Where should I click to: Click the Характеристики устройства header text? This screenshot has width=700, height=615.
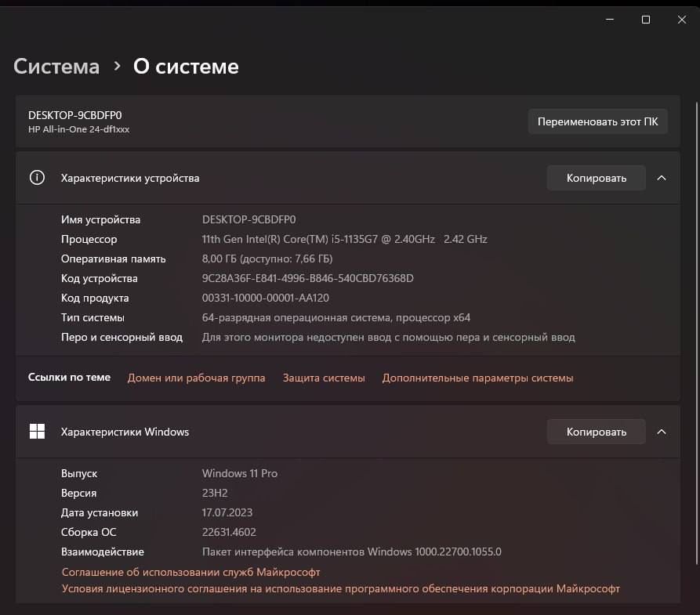click(x=130, y=178)
